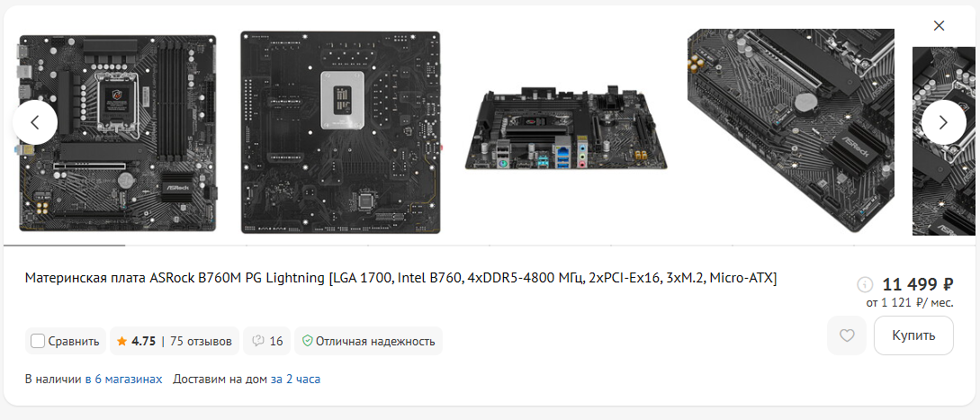Select the motherboard front view thumbnail
The width and height of the screenshot is (980, 420).
click(118, 132)
